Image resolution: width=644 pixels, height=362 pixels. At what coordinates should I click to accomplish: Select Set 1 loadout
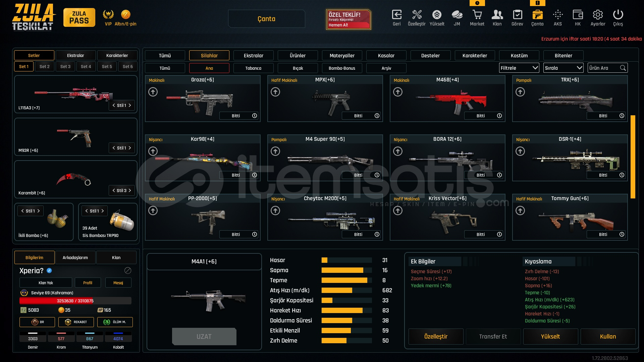pyautogui.click(x=24, y=66)
